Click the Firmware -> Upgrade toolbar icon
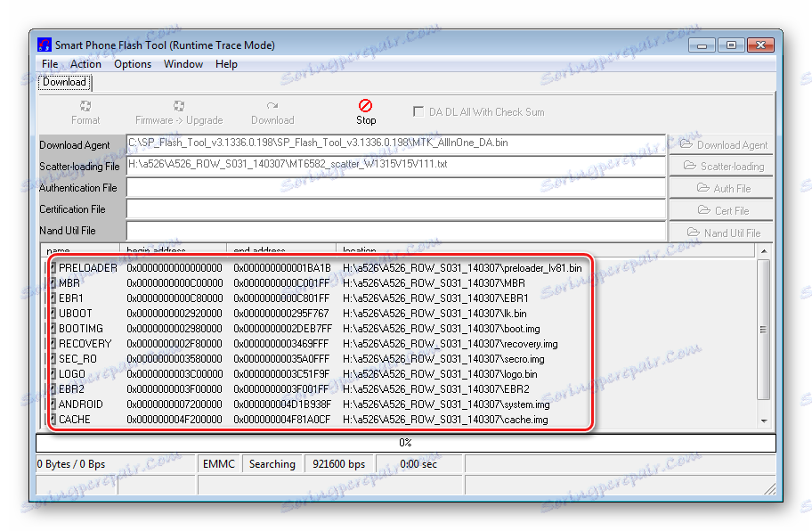The image size is (812, 531). coord(179,106)
